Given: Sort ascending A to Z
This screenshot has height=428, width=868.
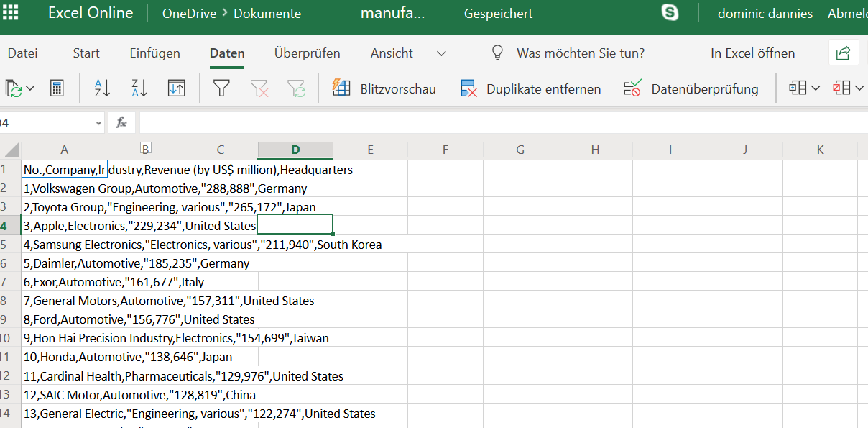Looking at the screenshot, I should pyautogui.click(x=102, y=88).
